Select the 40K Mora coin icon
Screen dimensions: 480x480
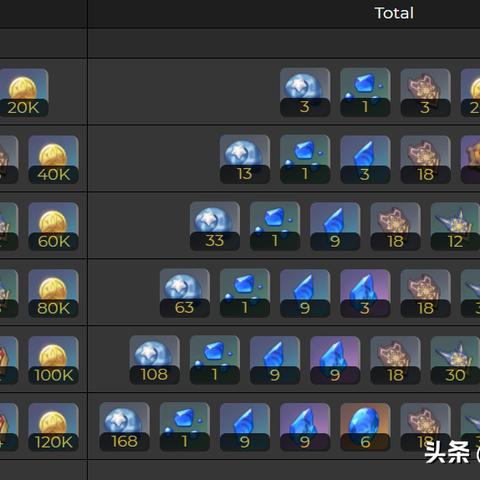tap(53, 159)
